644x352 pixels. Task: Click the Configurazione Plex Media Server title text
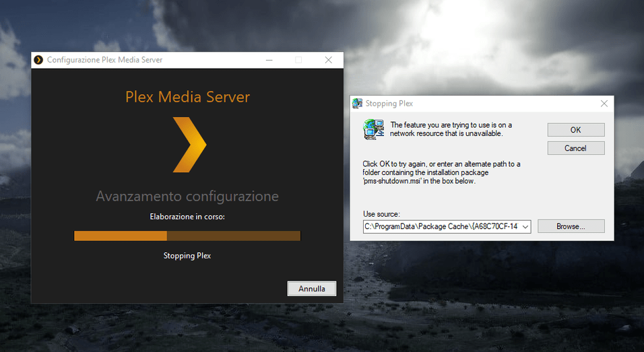pos(104,60)
